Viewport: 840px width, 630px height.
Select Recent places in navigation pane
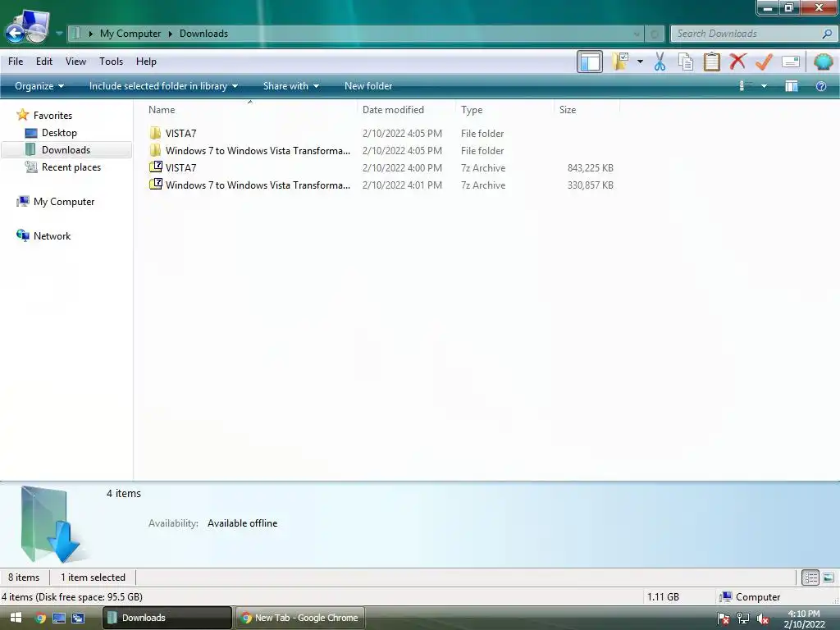coord(71,167)
